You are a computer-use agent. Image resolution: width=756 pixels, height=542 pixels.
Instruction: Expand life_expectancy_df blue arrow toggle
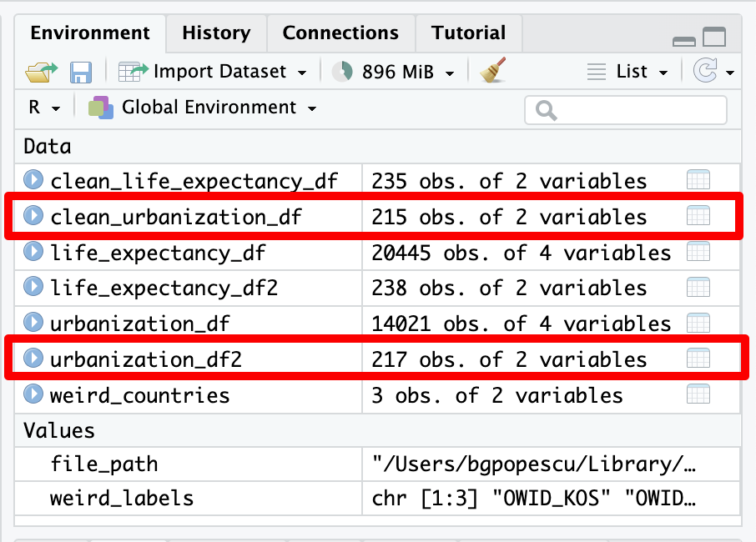(x=33, y=251)
